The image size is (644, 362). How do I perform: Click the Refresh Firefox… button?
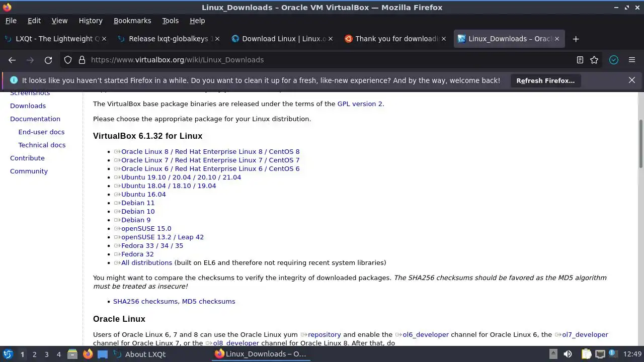click(545, 80)
